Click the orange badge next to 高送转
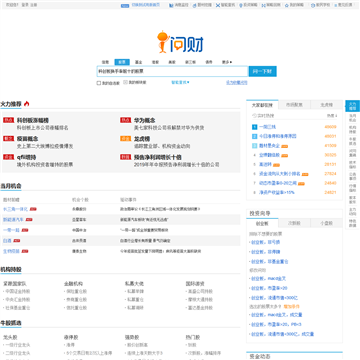The image size is (360, 360). point(276,165)
